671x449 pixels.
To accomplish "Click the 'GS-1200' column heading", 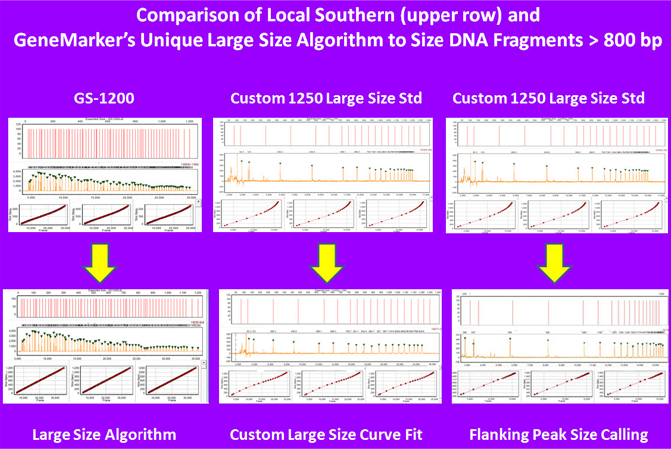I will pos(104,98).
